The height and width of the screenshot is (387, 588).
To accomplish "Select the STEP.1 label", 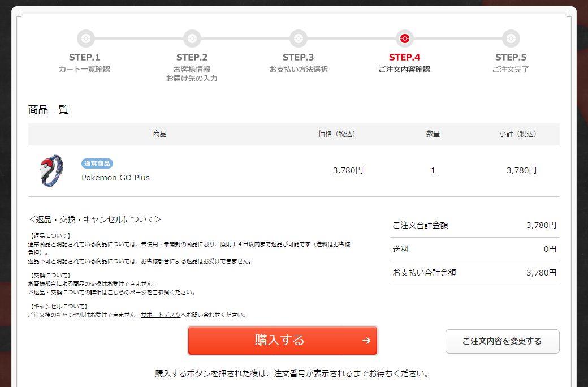I will coord(84,57).
